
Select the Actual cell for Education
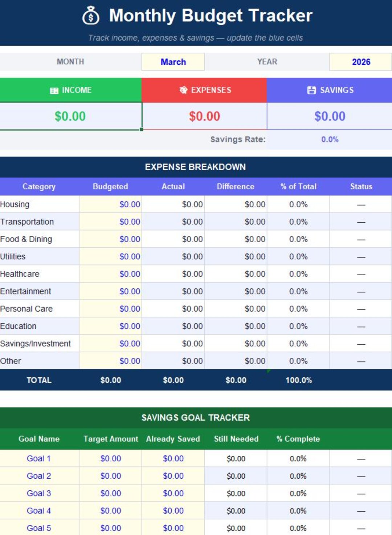[173, 327]
